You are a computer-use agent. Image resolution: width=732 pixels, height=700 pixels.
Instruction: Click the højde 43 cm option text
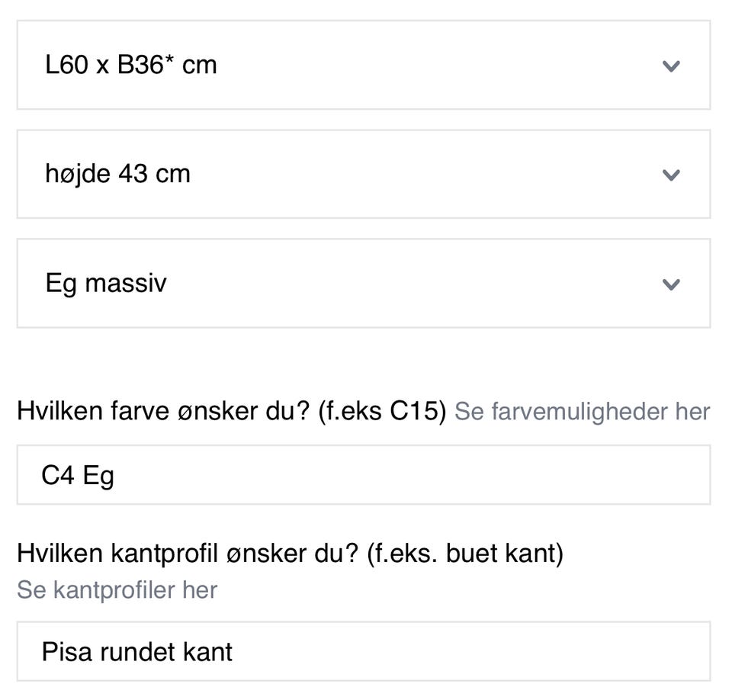pos(117,174)
